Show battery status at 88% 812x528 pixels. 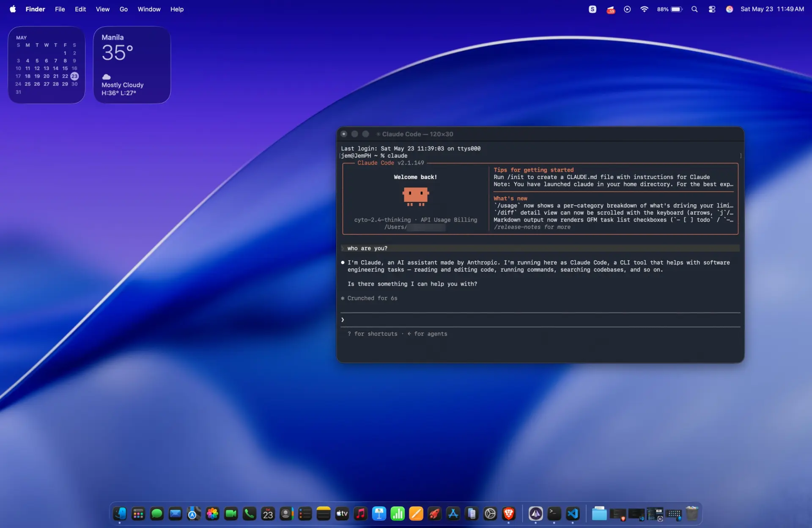[670, 9]
